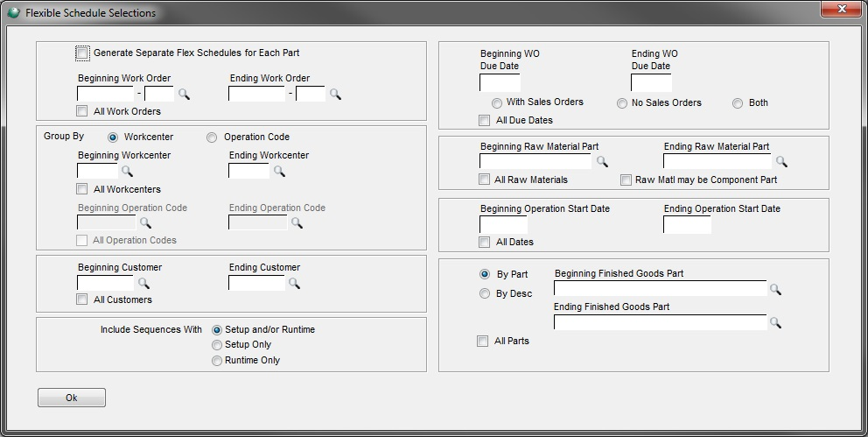The image size is (868, 437).
Task: Click the Ending Work Order number field
Action: pos(257,94)
